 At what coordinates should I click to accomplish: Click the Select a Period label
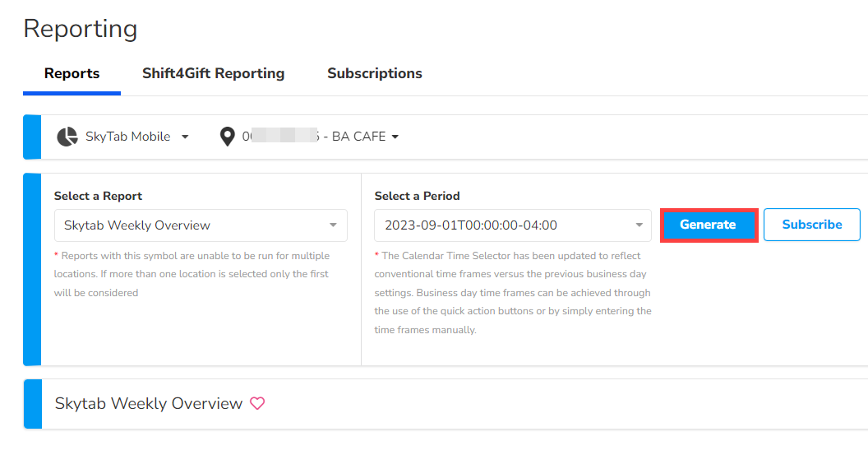coord(417,196)
